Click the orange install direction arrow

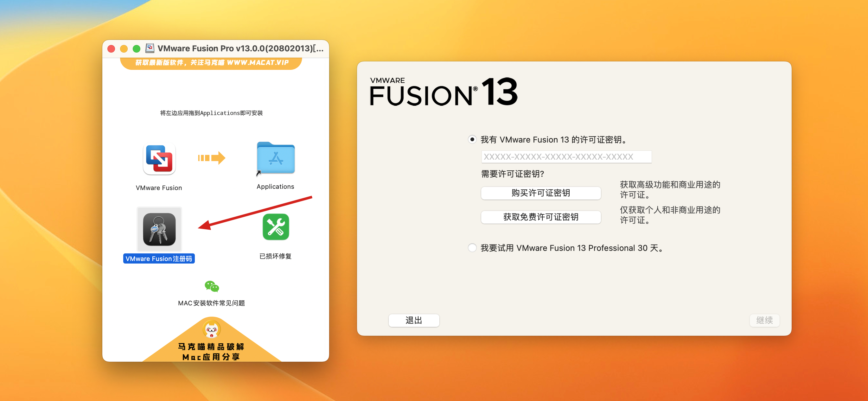tap(212, 158)
